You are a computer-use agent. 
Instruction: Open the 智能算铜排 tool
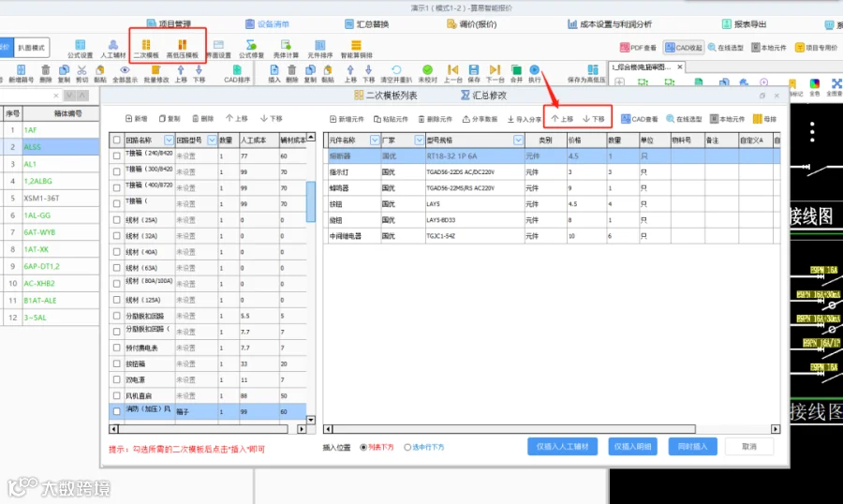pyautogui.click(x=356, y=49)
